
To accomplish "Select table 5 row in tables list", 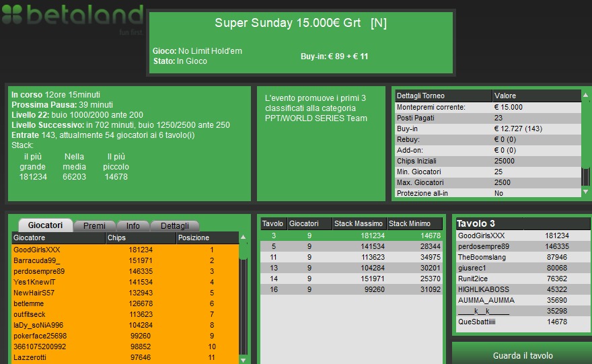I will pyautogui.click(x=350, y=246).
